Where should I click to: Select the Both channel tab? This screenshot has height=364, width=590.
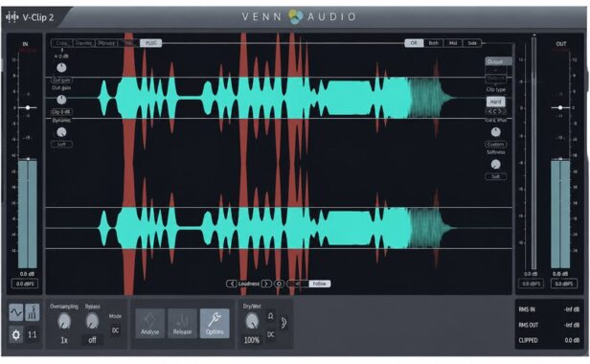[x=434, y=43]
